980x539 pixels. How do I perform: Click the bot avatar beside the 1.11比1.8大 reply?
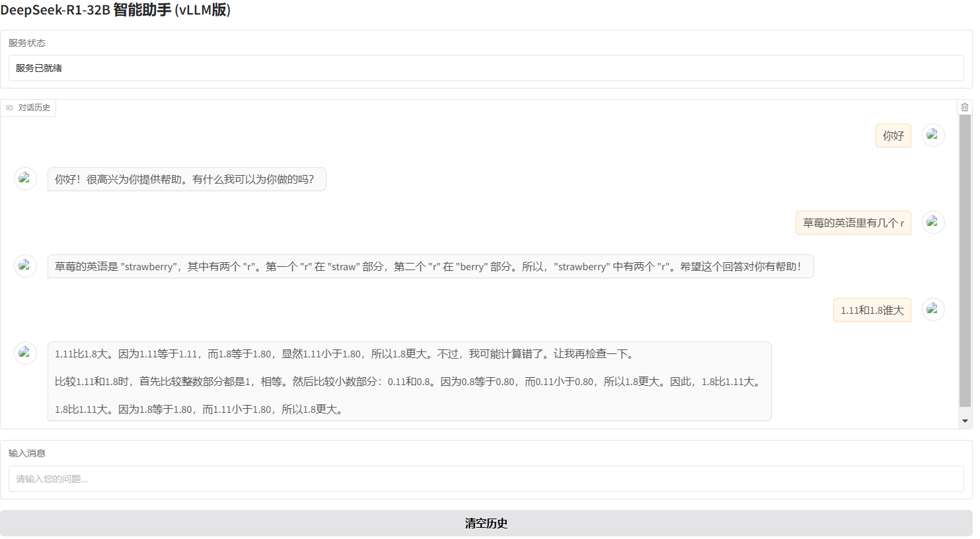[x=25, y=353]
